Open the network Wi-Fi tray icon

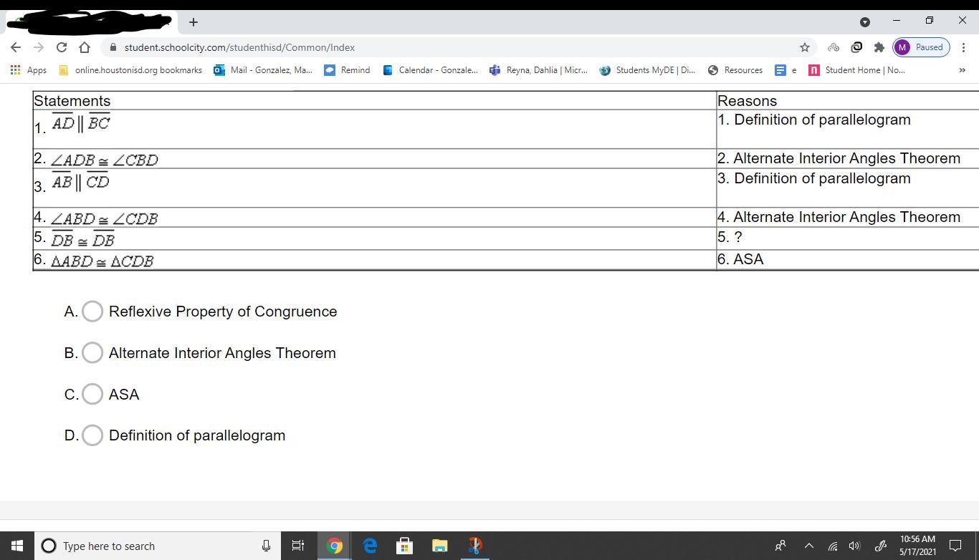[x=833, y=546]
